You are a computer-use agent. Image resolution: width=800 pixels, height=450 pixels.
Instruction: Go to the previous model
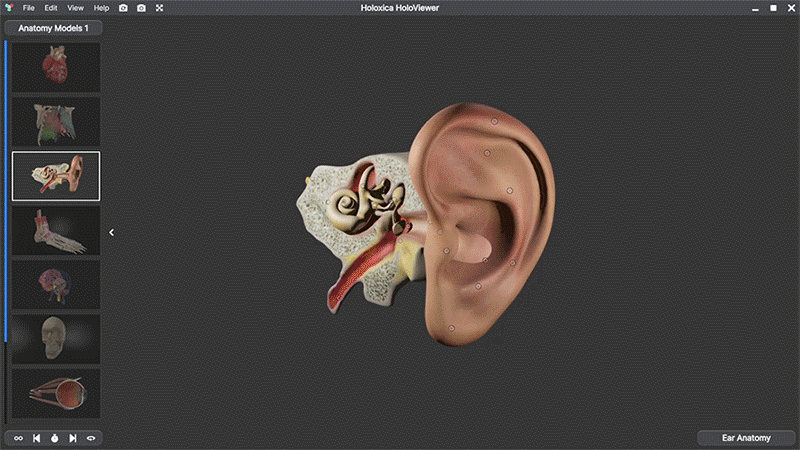[37, 438]
